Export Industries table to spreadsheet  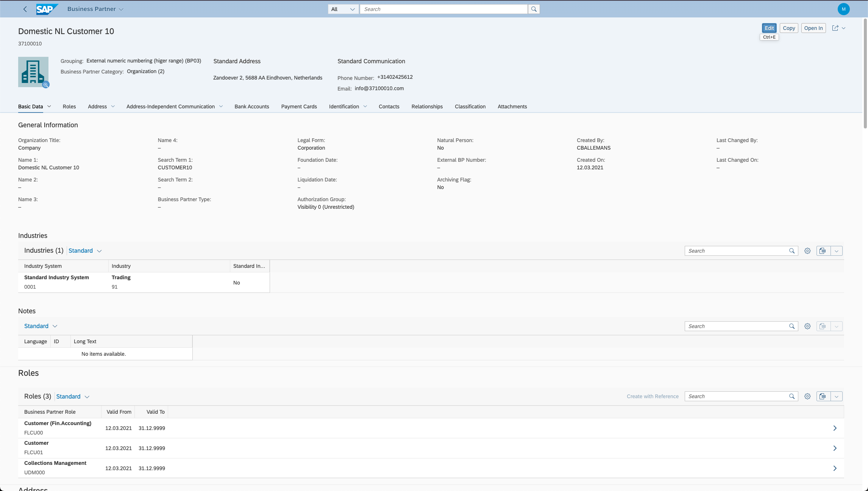[x=823, y=251]
